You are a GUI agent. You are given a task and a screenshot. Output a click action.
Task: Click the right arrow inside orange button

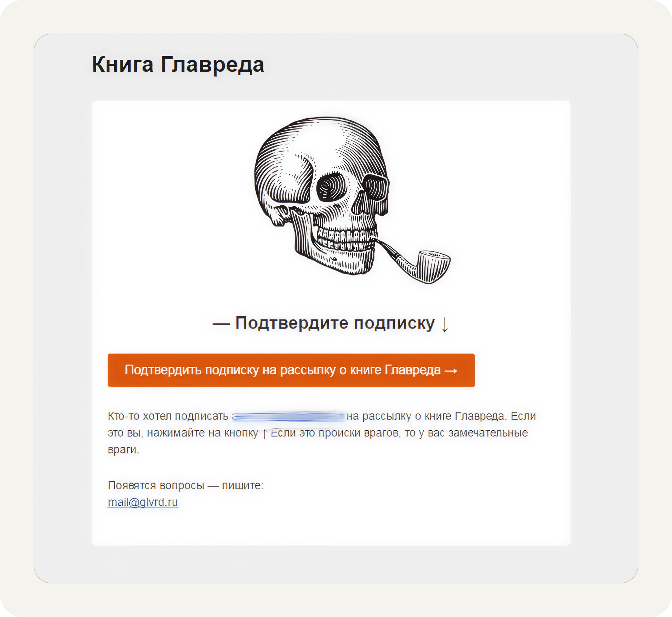pyautogui.click(x=451, y=371)
